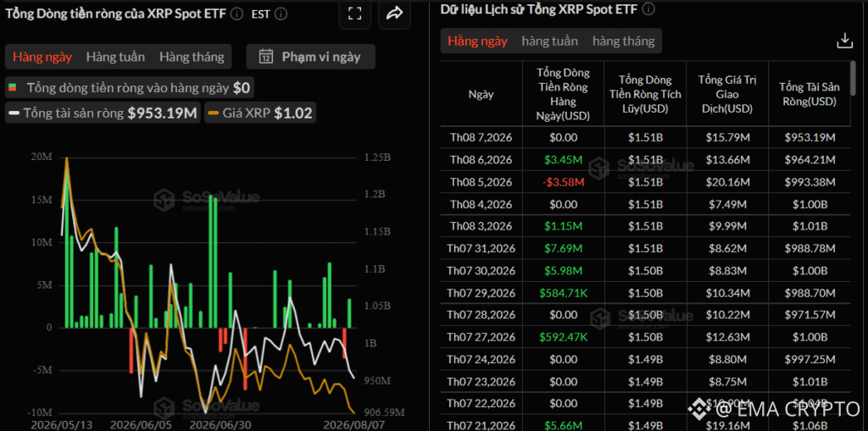Viewport: 868px width, 431px height.
Task: Click the Th07 23,2026 date cell
Action: point(481,381)
